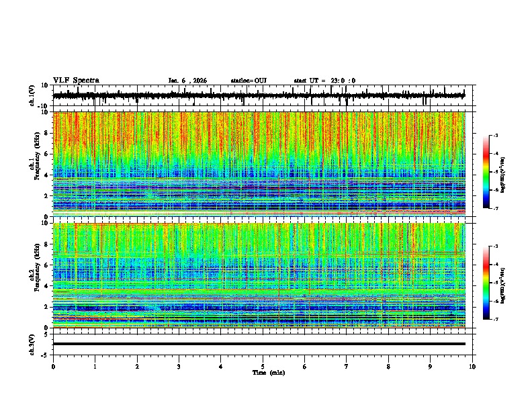Click the ch.1 colorbar "log(PSD)(V²/Hz)" label
532x411 pixels.
(503, 175)
